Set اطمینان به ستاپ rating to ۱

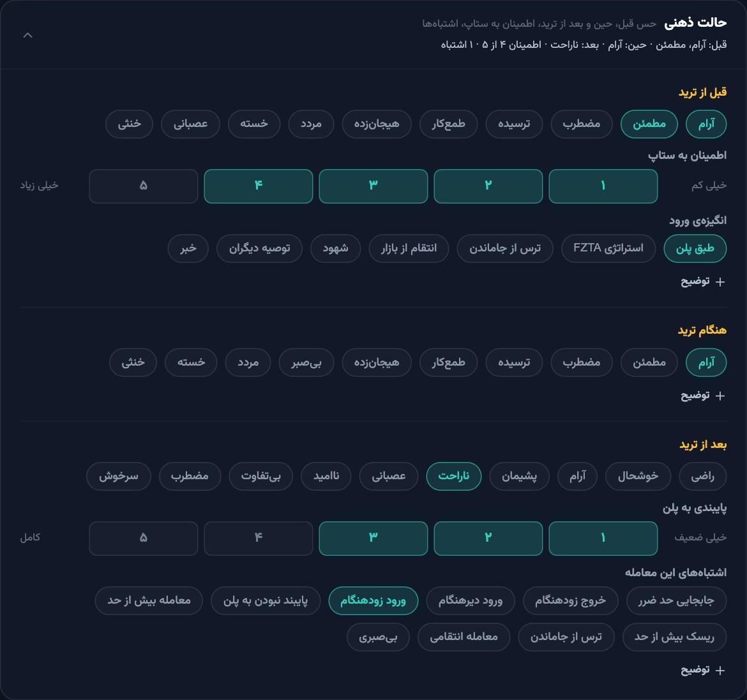tap(603, 186)
